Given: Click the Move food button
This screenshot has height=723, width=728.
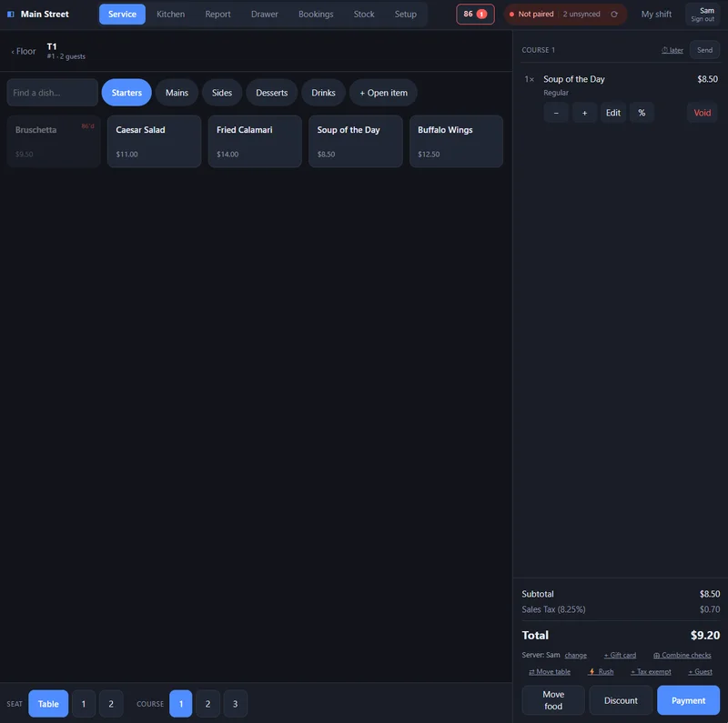Looking at the screenshot, I should pyautogui.click(x=553, y=700).
